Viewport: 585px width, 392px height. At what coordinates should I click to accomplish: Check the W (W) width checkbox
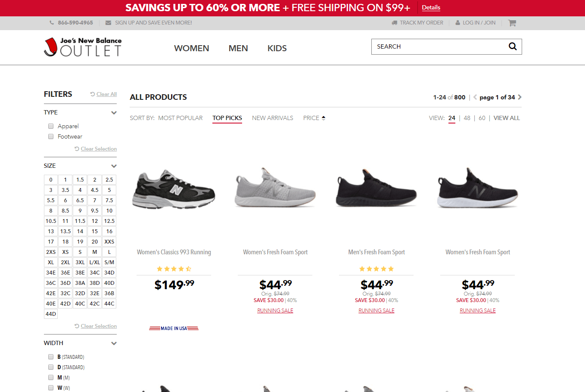pos(51,388)
